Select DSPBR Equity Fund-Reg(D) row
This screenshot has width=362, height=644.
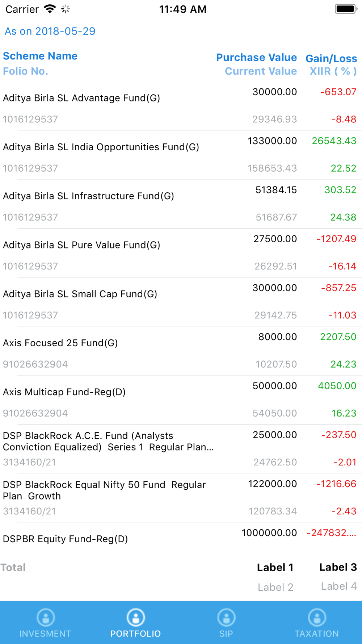click(66, 539)
